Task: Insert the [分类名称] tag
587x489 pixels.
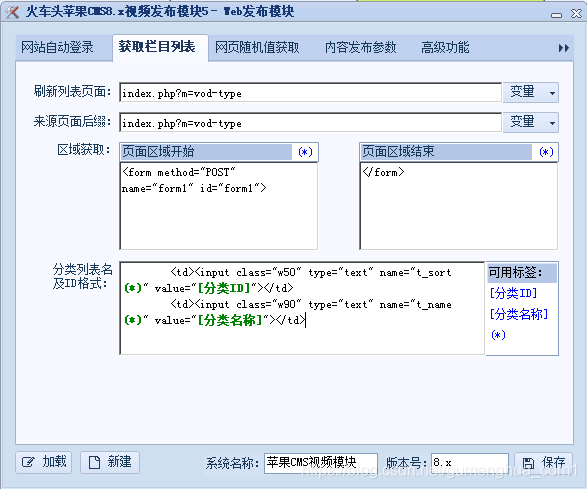Action: point(519,314)
